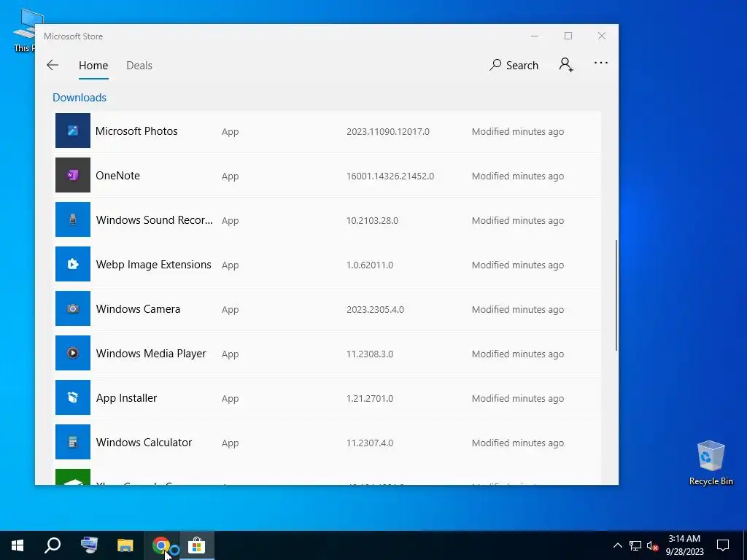The height and width of the screenshot is (560, 747).
Task: Click the Store window vertical scrollbar
Action: 616,295
